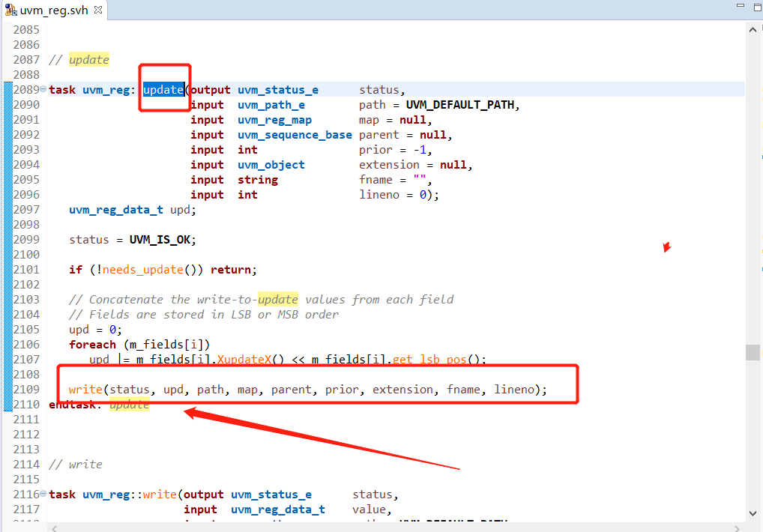763x532 pixels.
Task: Maximize the editor pane
Action: [x=758, y=7]
